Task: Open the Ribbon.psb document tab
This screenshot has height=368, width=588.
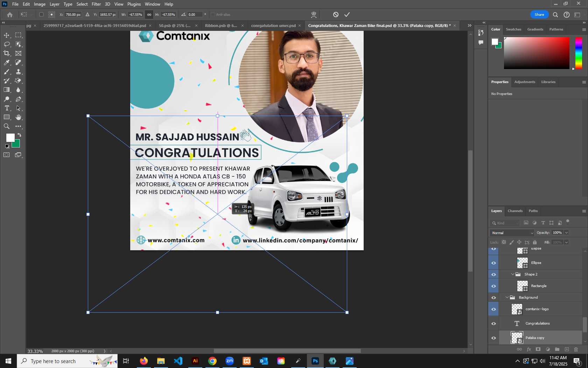Action: (221, 26)
